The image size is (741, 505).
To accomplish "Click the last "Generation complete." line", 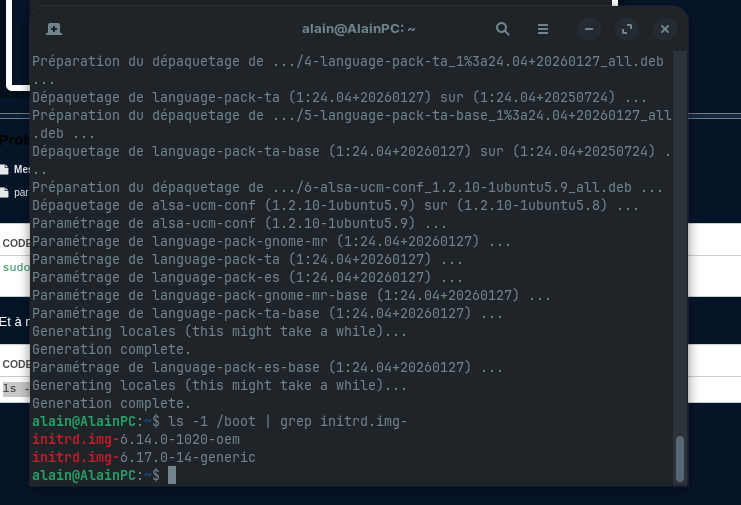I will 111,404.
